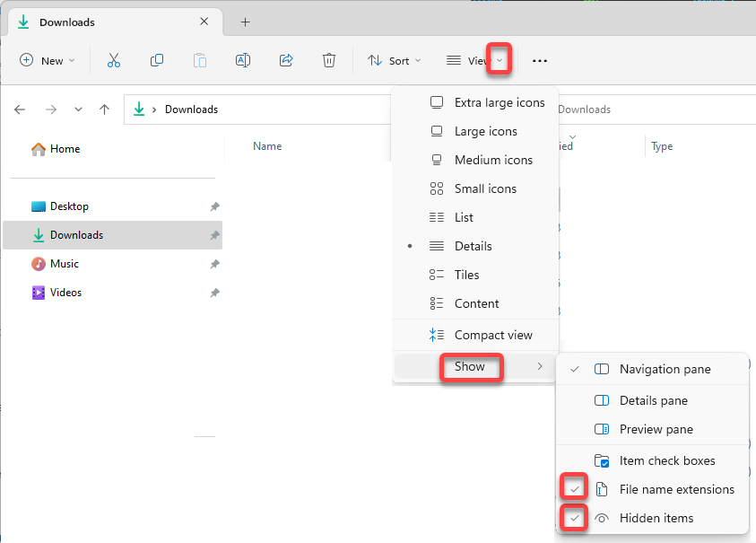Open the New menu button

[48, 60]
